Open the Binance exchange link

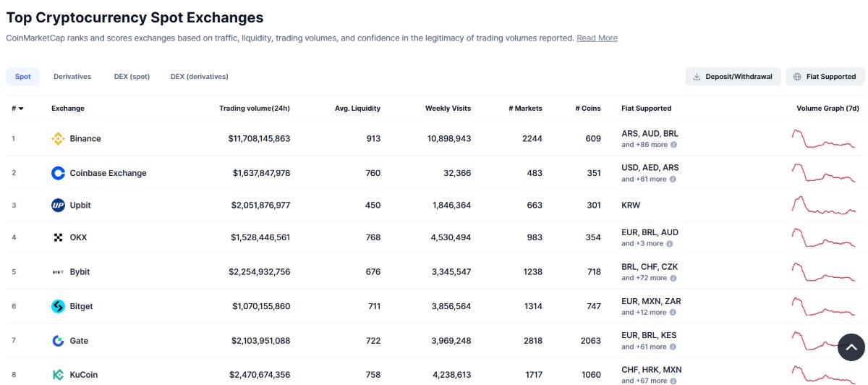(x=85, y=139)
